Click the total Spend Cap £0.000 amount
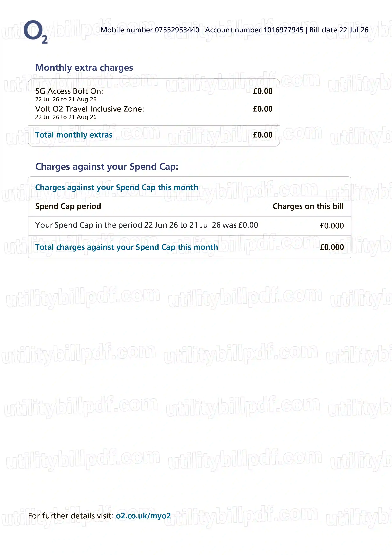This screenshot has height=555, width=392. point(332,247)
